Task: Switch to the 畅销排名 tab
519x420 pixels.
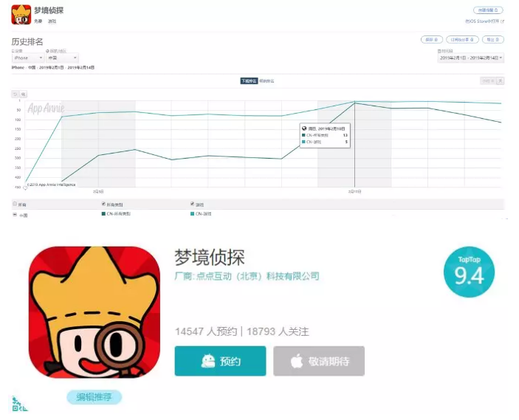Action: (267, 81)
